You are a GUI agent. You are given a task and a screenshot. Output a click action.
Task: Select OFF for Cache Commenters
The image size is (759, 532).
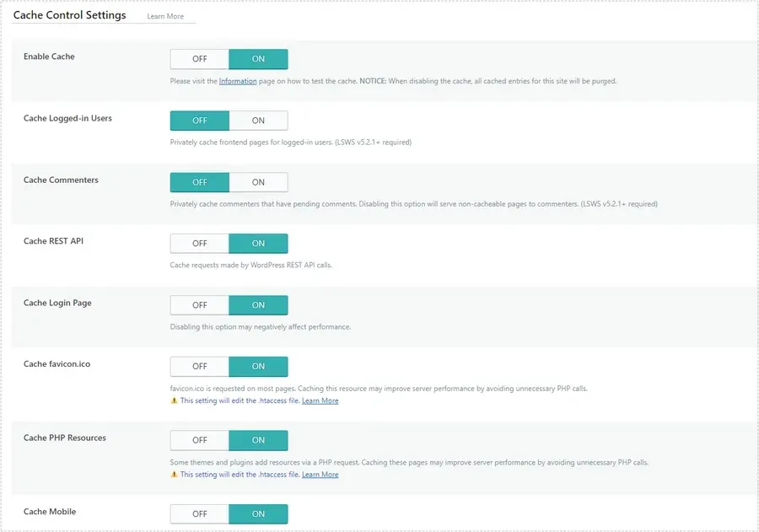(x=199, y=182)
